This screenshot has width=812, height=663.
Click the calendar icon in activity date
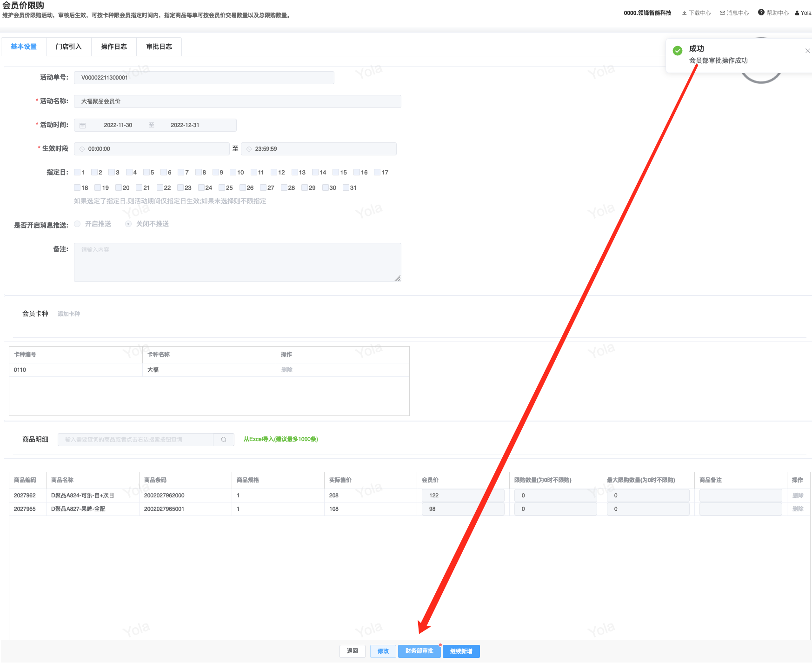[83, 126]
